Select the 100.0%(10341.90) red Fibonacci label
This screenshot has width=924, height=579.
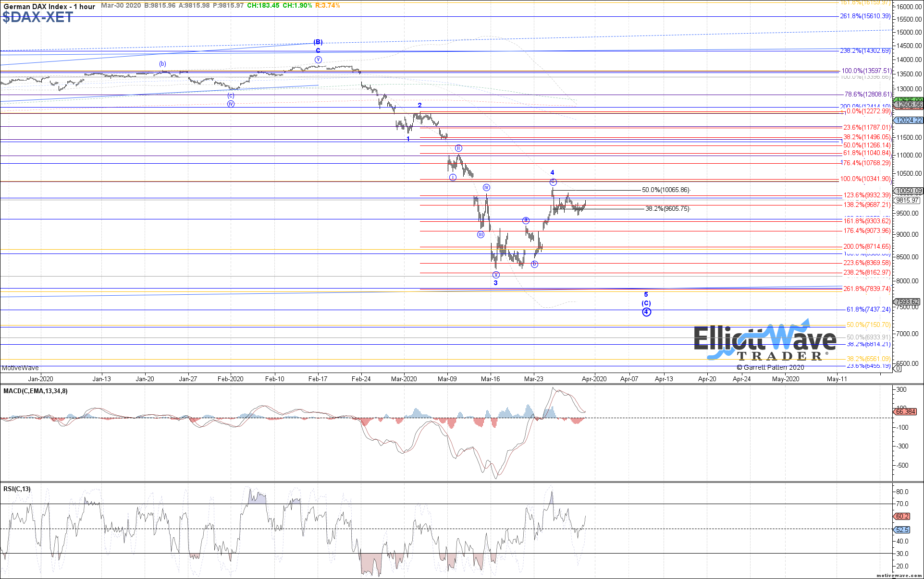point(865,179)
